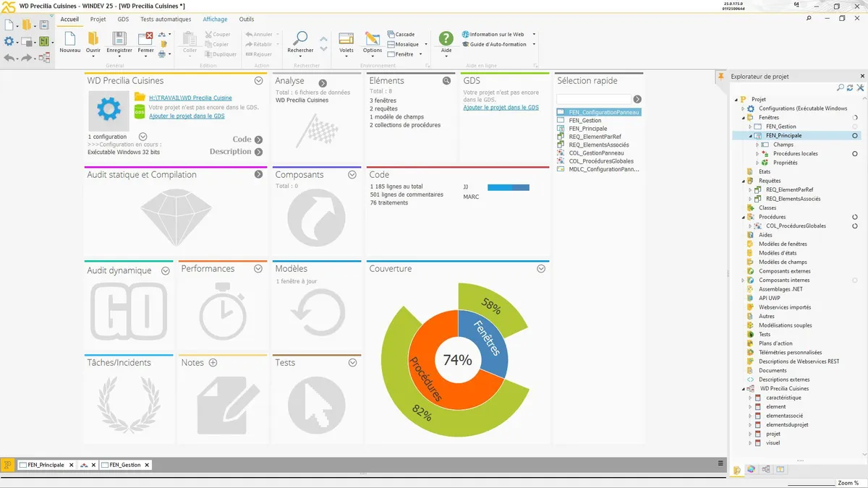Click the Mosaïque window arrangement button

[x=404, y=44]
